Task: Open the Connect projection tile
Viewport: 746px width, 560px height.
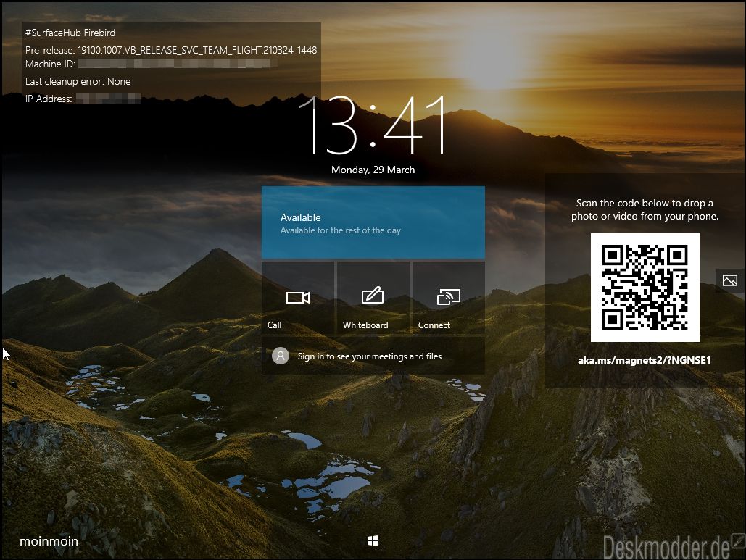Action: (448, 298)
